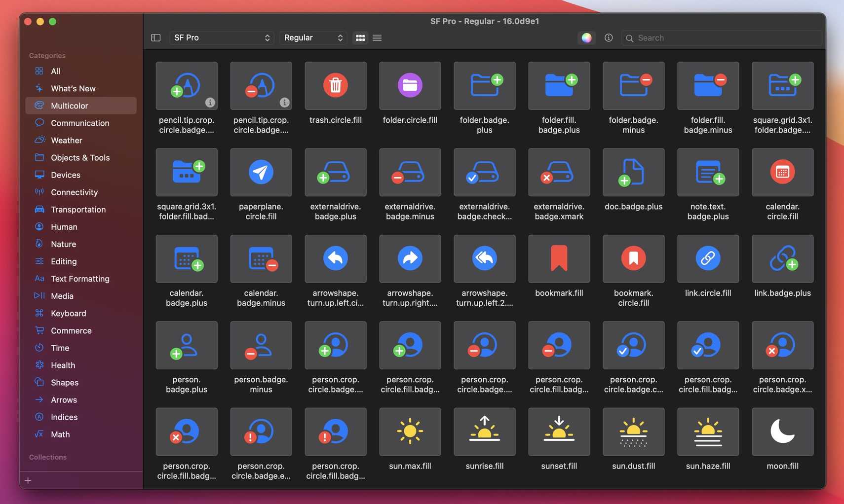The width and height of the screenshot is (844, 504).
Task: Select the folder.circle.fill symbol
Action: click(410, 85)
